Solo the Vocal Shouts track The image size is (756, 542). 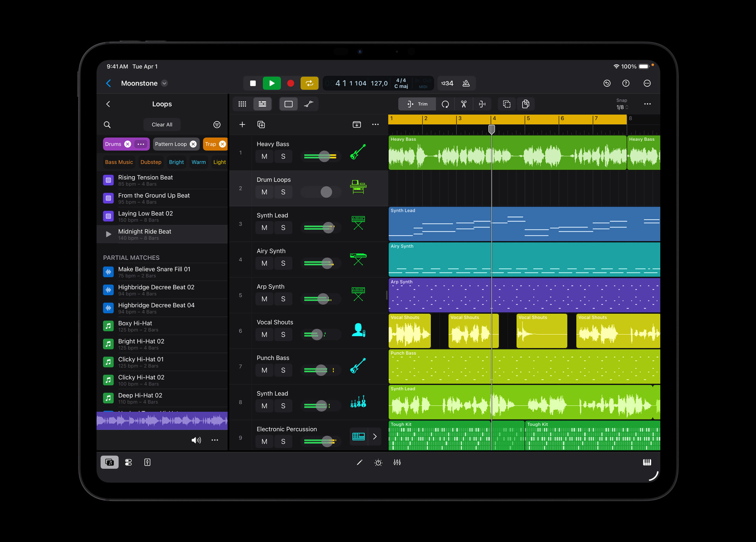tap(283, 335)
